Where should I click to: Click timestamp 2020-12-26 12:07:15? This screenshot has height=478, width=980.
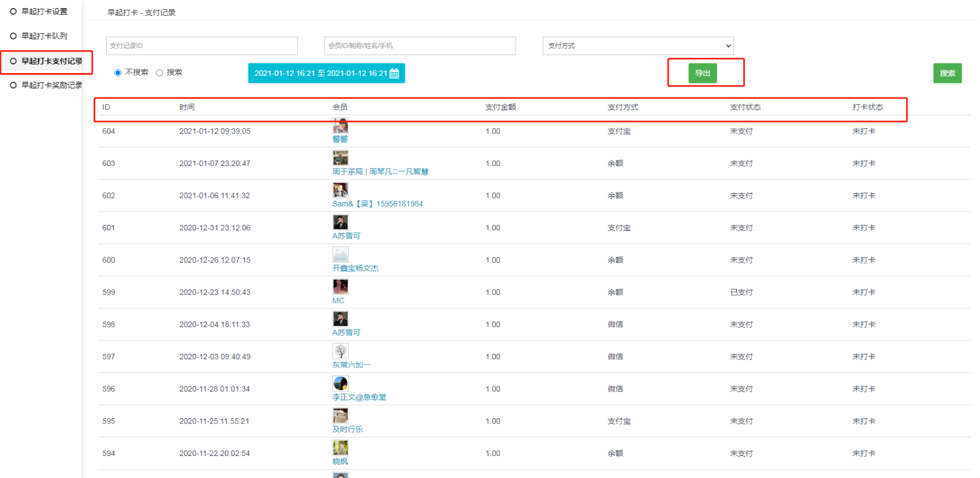[x=215, y=260]
